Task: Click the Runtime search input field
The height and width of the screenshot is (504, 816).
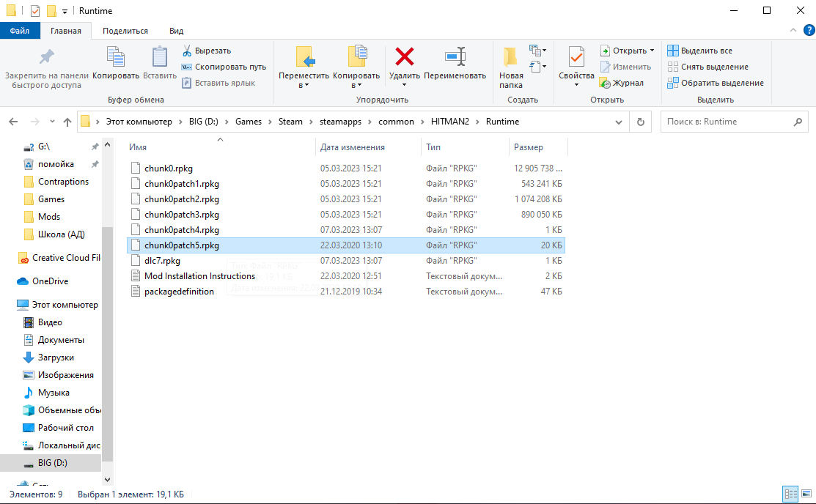Action: [733, 122]
